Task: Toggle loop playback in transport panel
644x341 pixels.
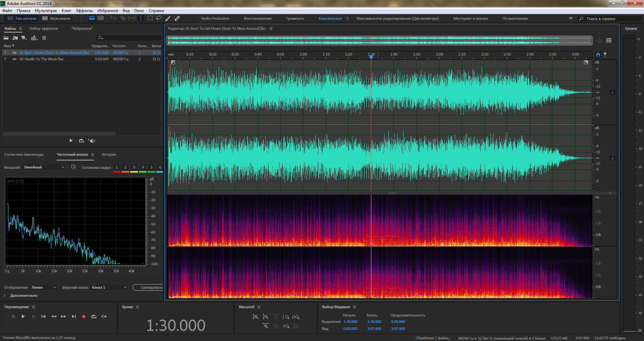Action: pyautogui.click(x=94, y=317)
